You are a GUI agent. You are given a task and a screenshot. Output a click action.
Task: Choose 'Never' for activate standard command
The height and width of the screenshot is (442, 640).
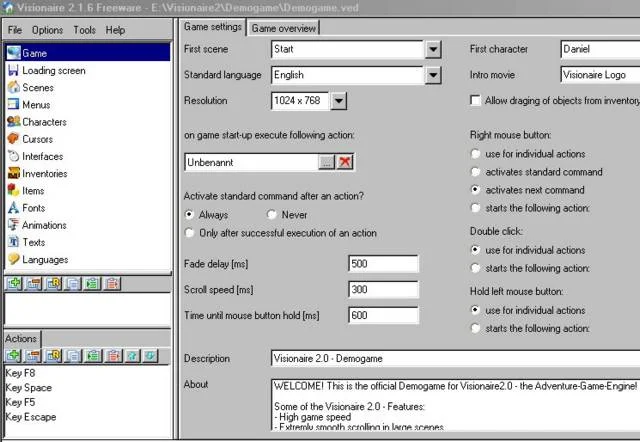point(271,214)
